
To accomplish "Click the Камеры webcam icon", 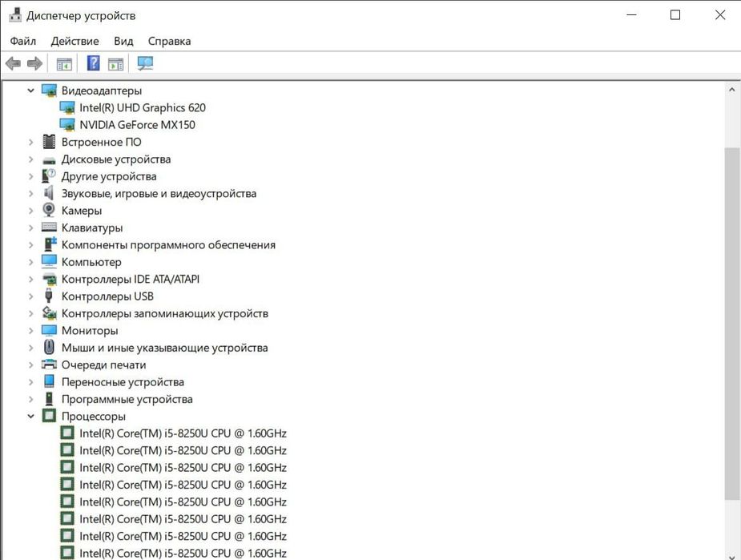I will tap(49, 210).
